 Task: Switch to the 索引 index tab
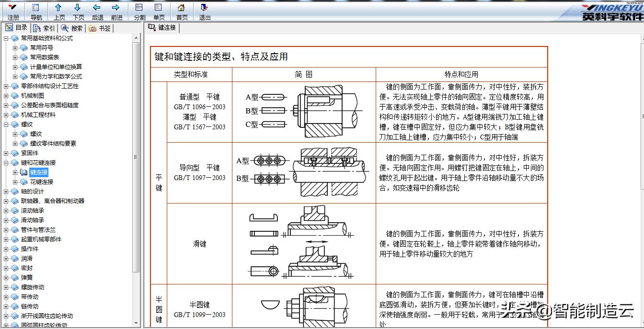pos(44,28)
